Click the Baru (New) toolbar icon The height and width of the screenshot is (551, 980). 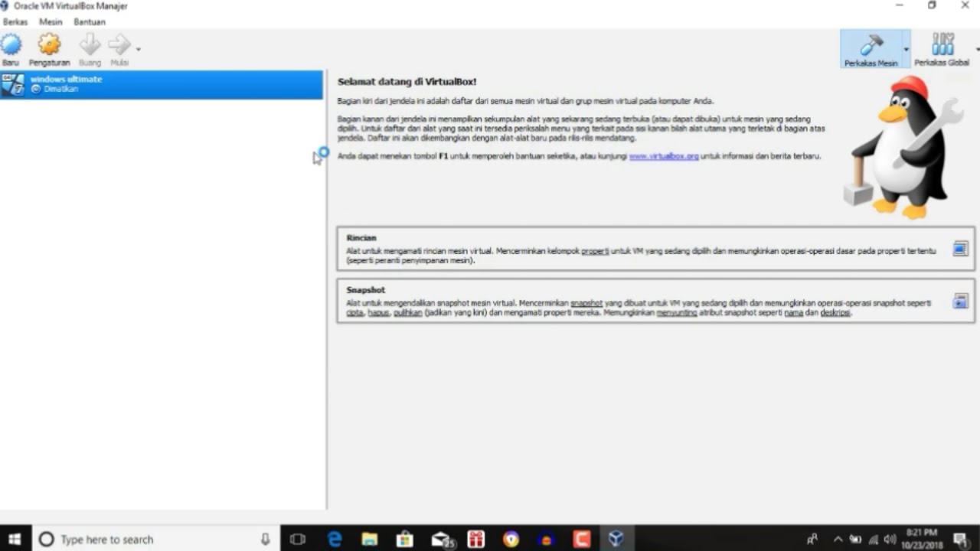click(11, 44)
